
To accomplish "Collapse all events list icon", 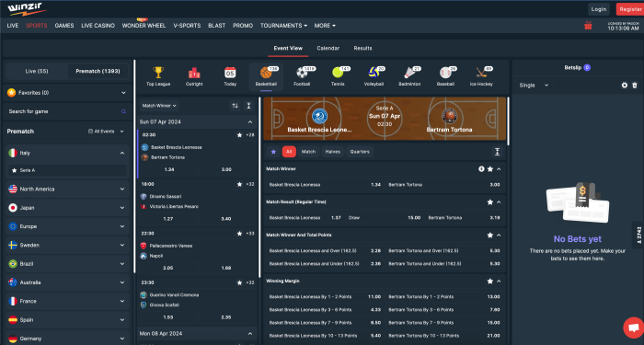I will [x=249, y=106].
